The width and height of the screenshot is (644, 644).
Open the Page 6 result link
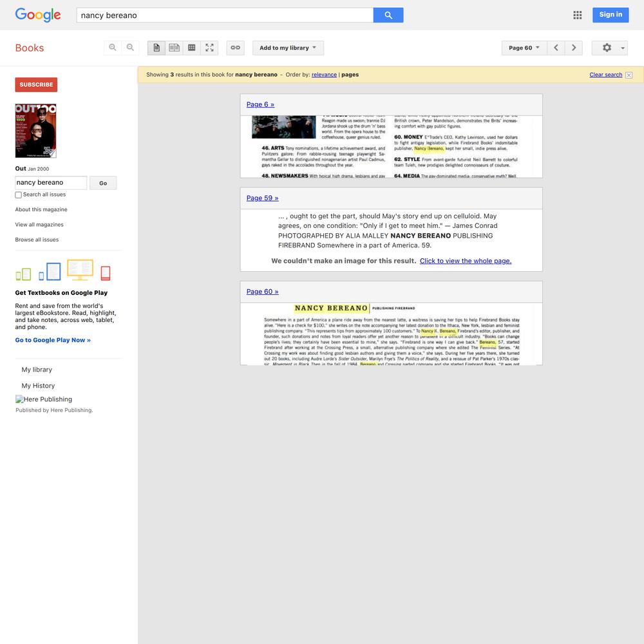(260, 104)
